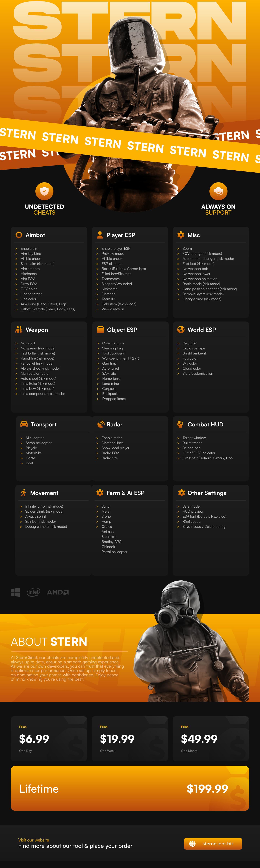Image resolution: width=260 pixels, height=868 pixels.
Task: Click the Transport car icon
Action: (24, 424)
